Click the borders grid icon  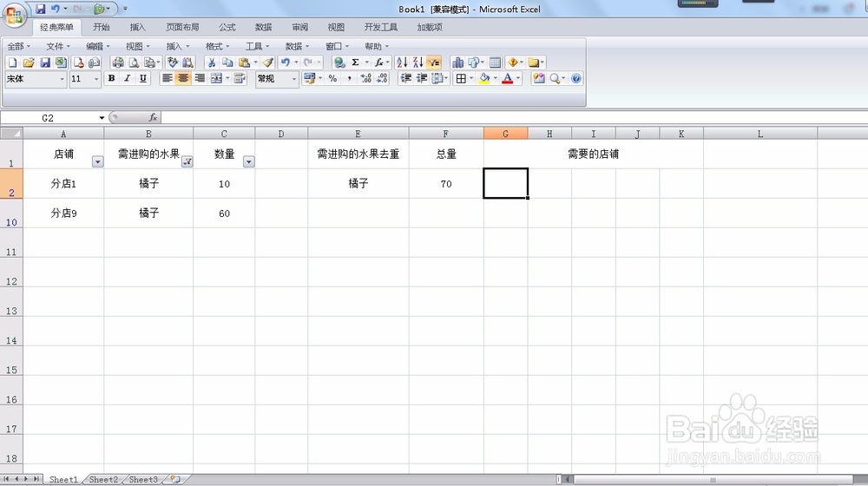point(461,79)
